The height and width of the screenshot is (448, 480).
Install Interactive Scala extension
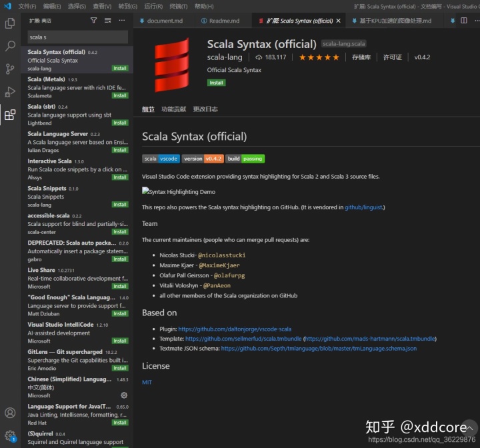tap(120, 177)
